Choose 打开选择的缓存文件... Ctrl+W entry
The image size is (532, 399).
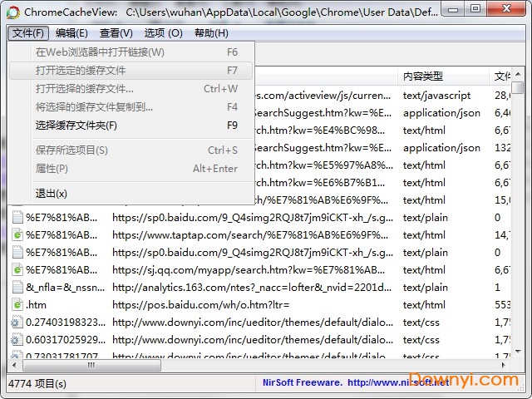pyautogui.click(x=131, y=89)
